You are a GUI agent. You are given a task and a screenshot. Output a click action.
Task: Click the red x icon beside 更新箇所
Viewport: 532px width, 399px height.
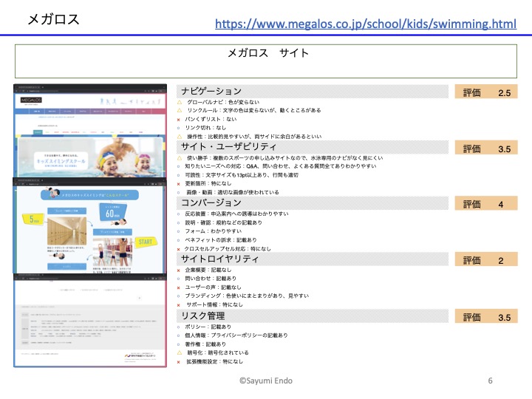pos(179,183)
